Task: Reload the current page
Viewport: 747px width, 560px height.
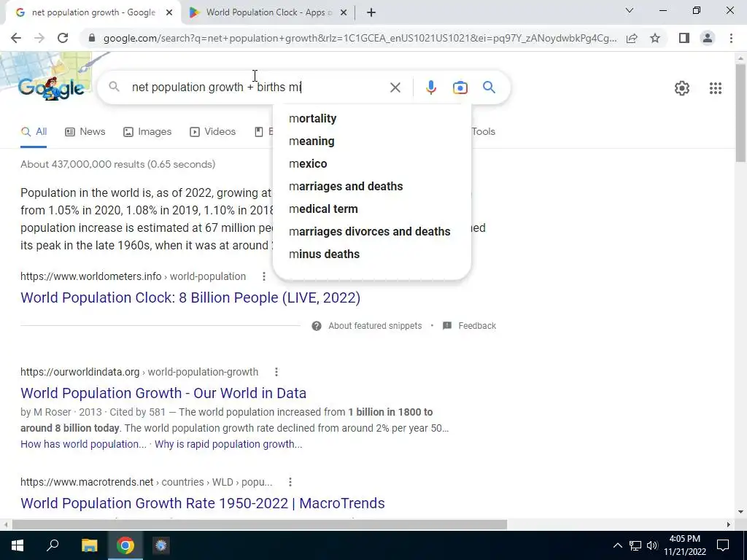Action: click(x=63, y=38)
